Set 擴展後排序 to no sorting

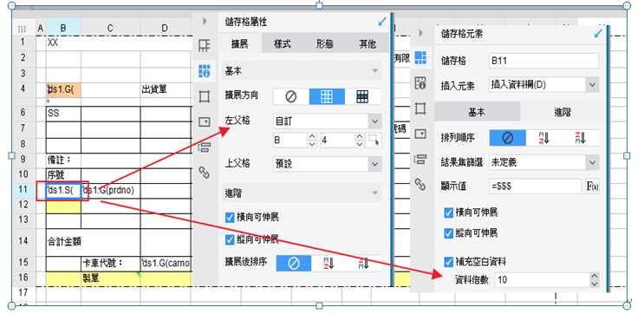tap(294, 263)
